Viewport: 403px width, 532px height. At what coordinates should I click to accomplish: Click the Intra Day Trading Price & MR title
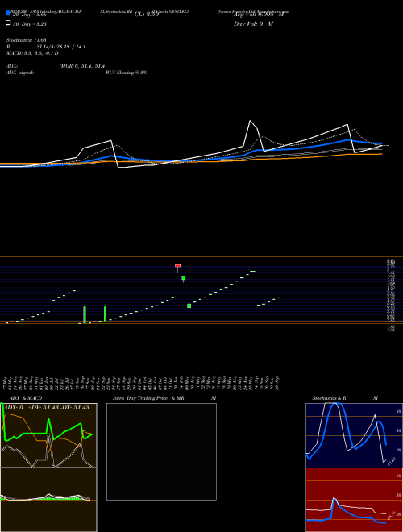point(148,398)
